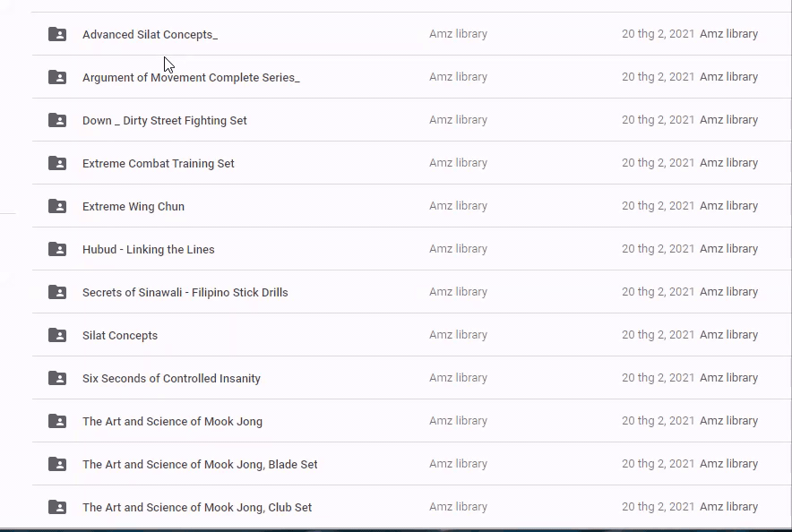This screenshot has height=532, width=792.
Task: Select the Silat Concepts shared folder icon
Action: tap(57, 335)
